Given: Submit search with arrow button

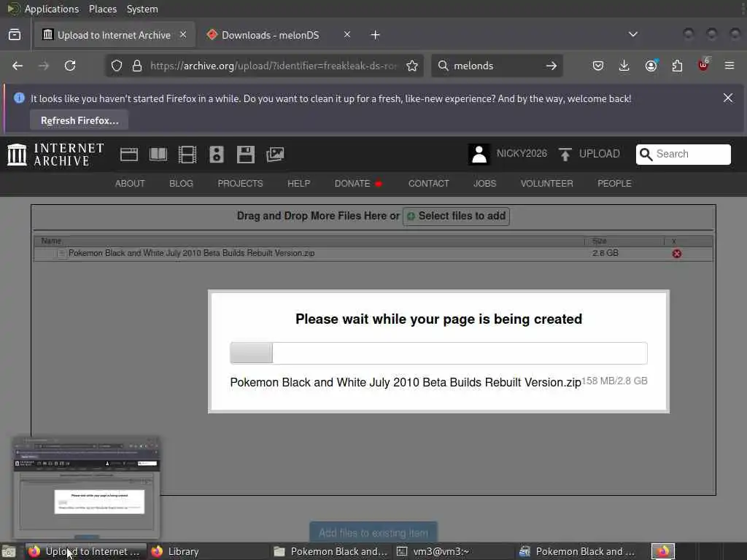Looking at the screenshot, I should pyautogui.click(x=551, y=66).
